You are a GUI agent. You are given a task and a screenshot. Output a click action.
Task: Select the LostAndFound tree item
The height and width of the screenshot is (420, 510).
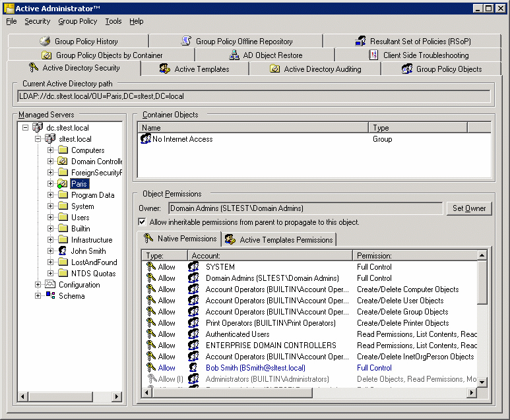94,262
